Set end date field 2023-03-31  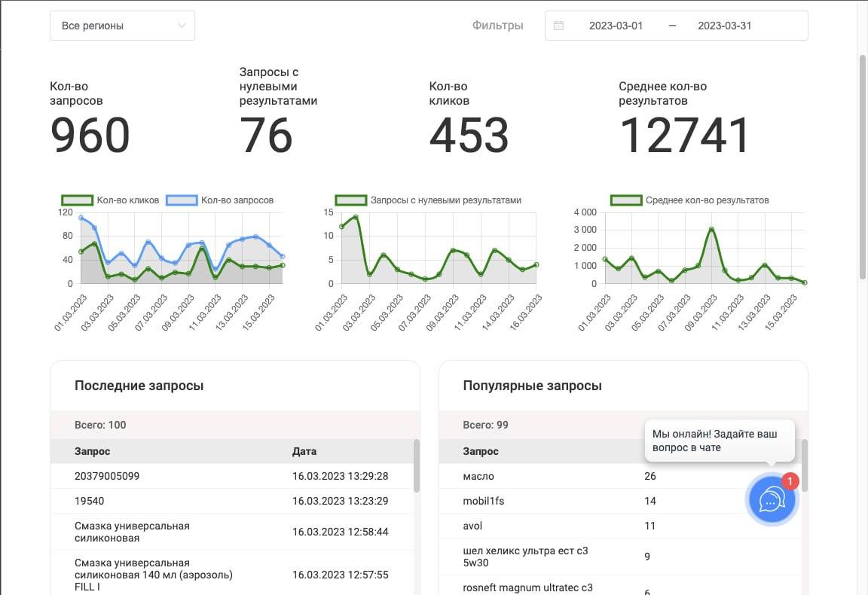pos(724,26)
